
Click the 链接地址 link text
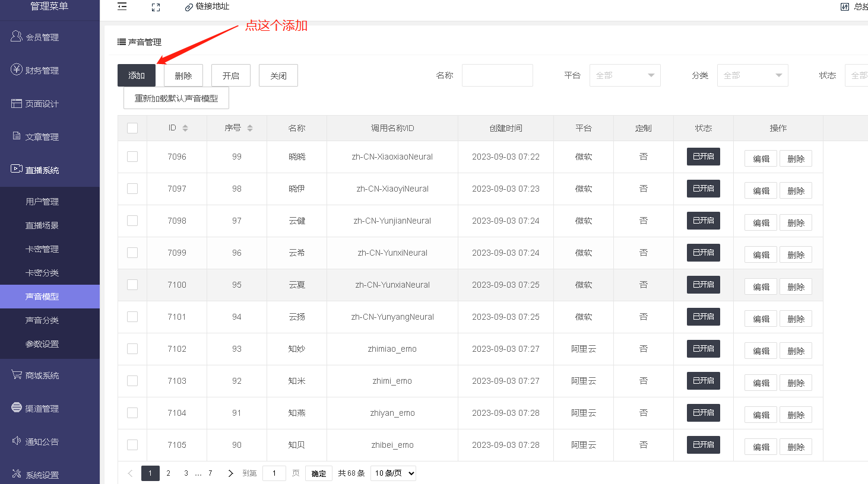(x=213, y=7)
